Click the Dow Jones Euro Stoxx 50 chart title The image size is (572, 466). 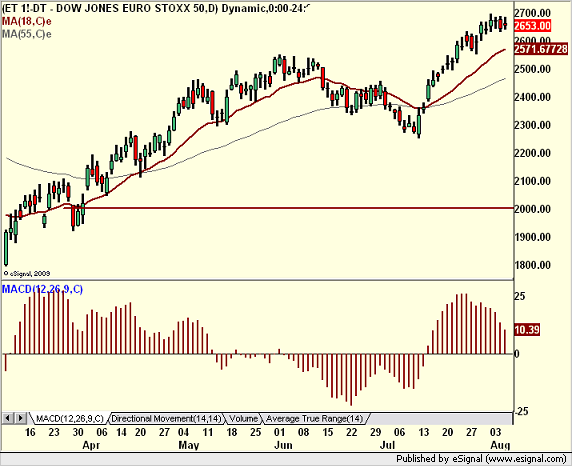point(156,8)
